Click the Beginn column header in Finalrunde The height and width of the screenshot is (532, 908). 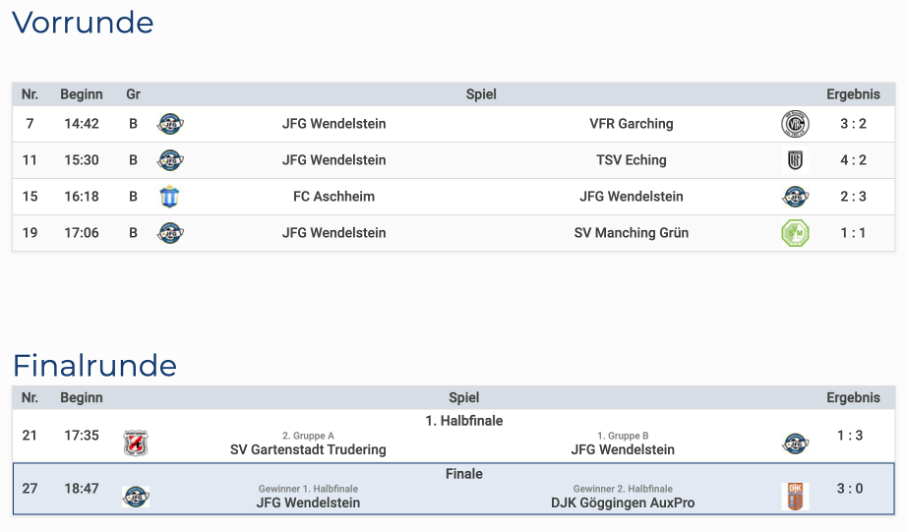(81, 397)
